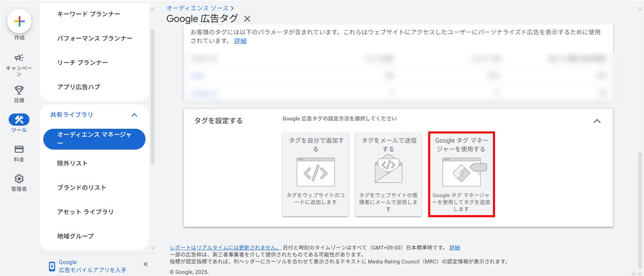Click sidebar scroll down arrow

click(153, 248)
